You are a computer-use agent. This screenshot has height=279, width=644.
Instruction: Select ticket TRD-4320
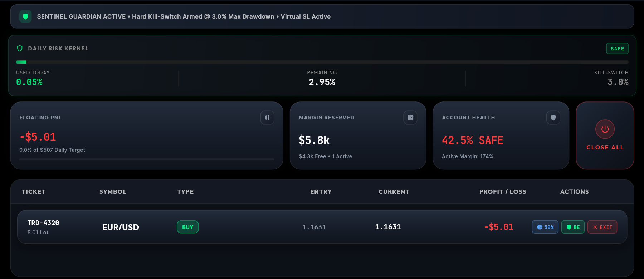point(43,223)
